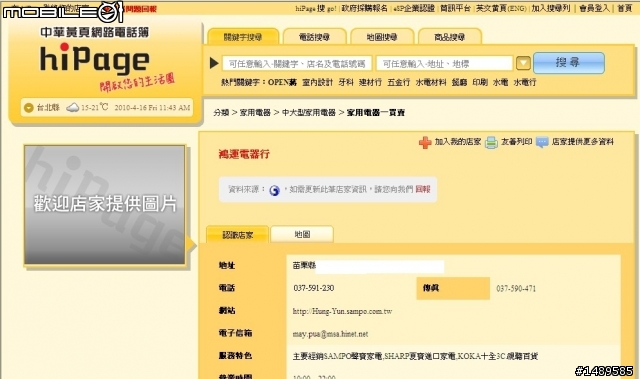Viewport: 640px width, 379px height.
Task: Click 會員登入 member login link
Action: click(x=594, y=8)
